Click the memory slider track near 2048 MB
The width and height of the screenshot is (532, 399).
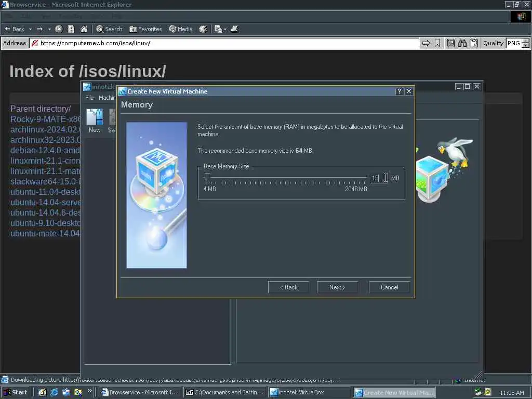[x=365, y=177]
